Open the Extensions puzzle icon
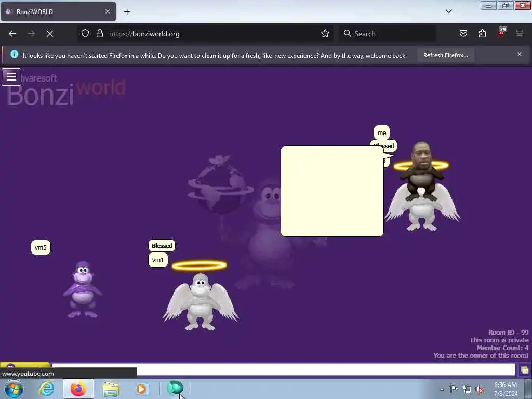 (482, 34)
